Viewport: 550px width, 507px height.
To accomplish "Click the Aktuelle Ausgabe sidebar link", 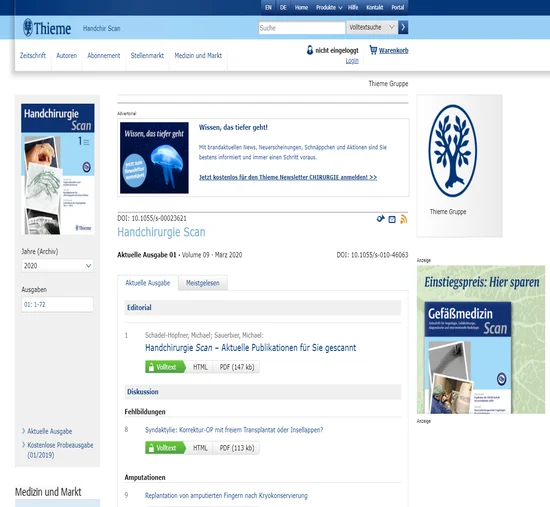I will pos(49,431).
